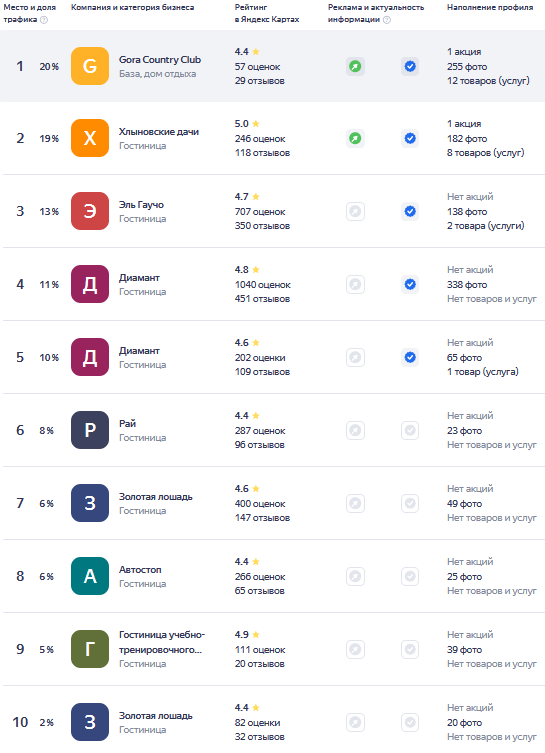545x753 pixels.
Task: Click the blue verified badge for Gora Country Club
Action: [x=410, y=66]
